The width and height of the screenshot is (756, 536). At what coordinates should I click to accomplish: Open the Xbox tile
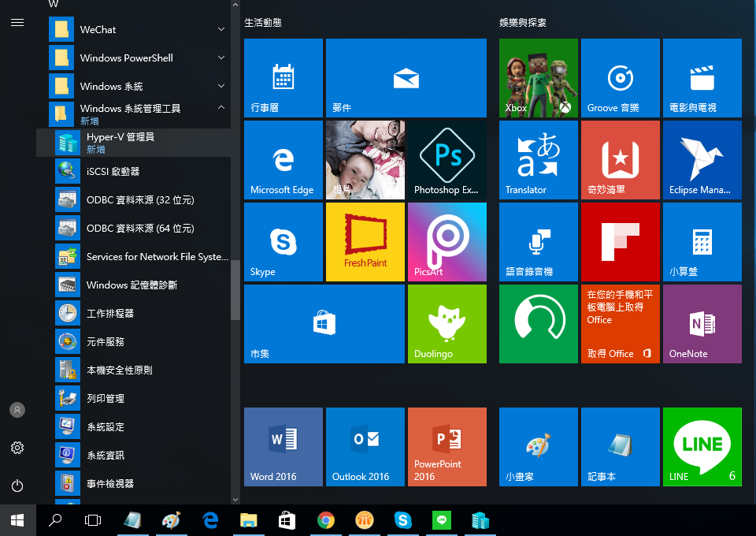pos(538,78)
